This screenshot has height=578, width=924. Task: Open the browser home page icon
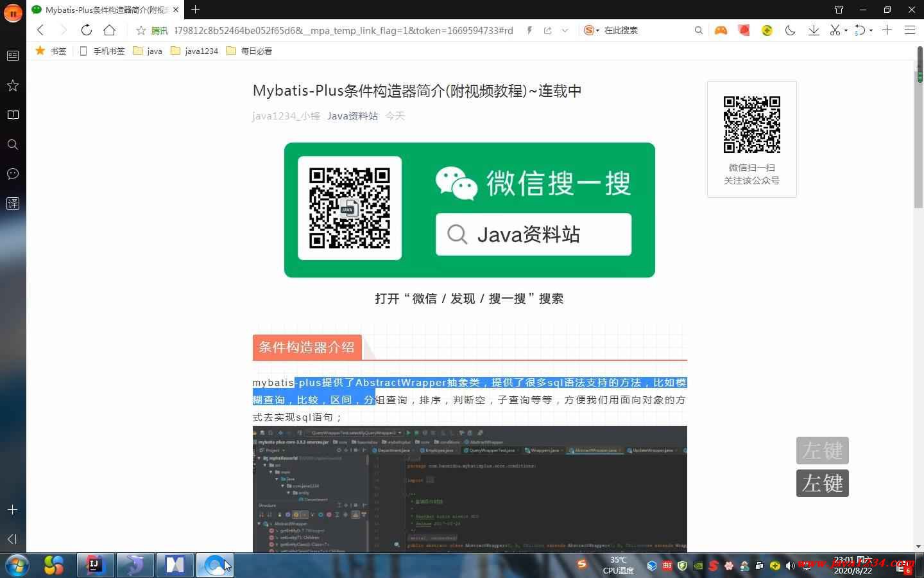(110, 30)
